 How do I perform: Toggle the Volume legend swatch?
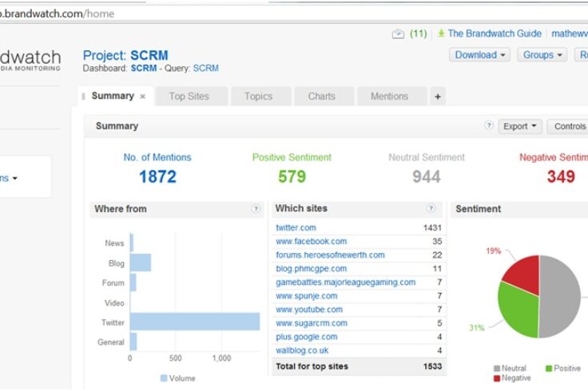point(164,378)
